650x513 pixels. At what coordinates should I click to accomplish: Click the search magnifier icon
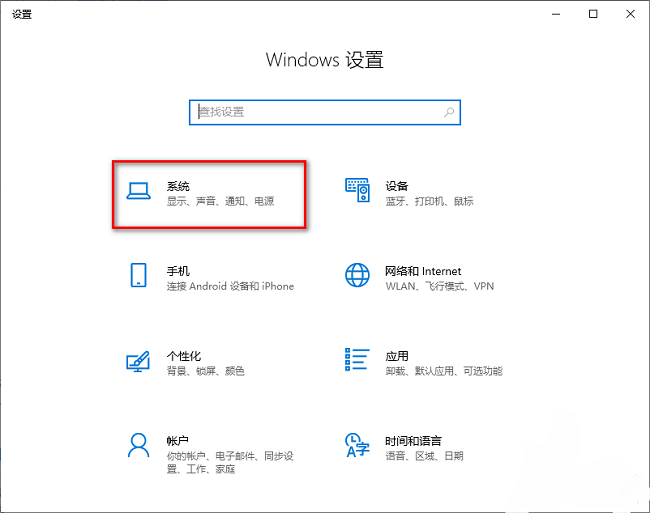[x=449, y=112]
